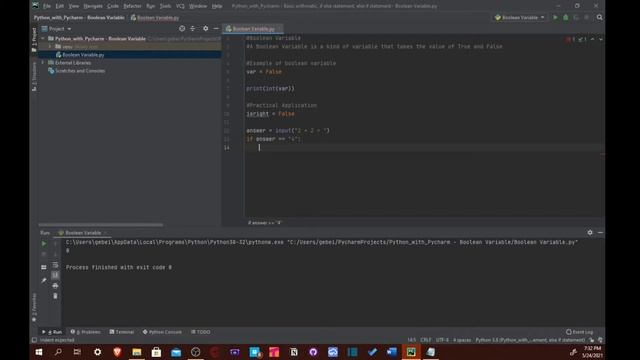Click the CRLF line separator in status bar
Image resolution: width=640 pixels, height=360 pixels.
pyautogui.click(x=426, y=340)
